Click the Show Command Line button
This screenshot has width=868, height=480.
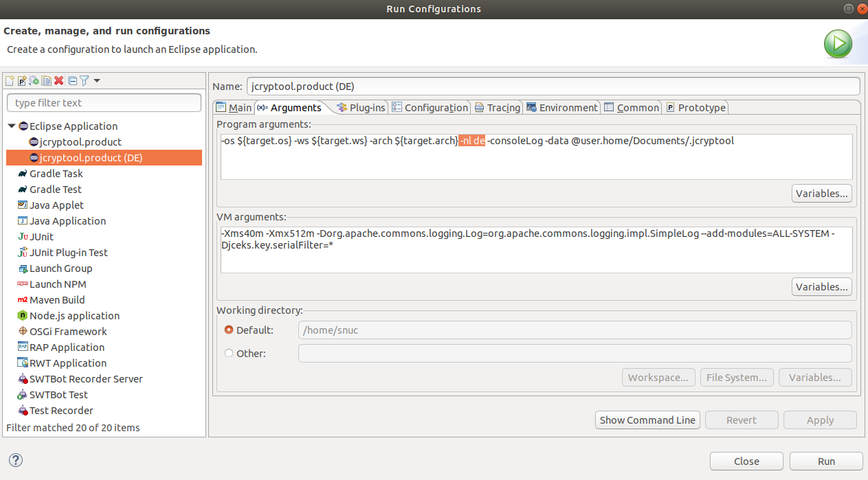[647, 420]
